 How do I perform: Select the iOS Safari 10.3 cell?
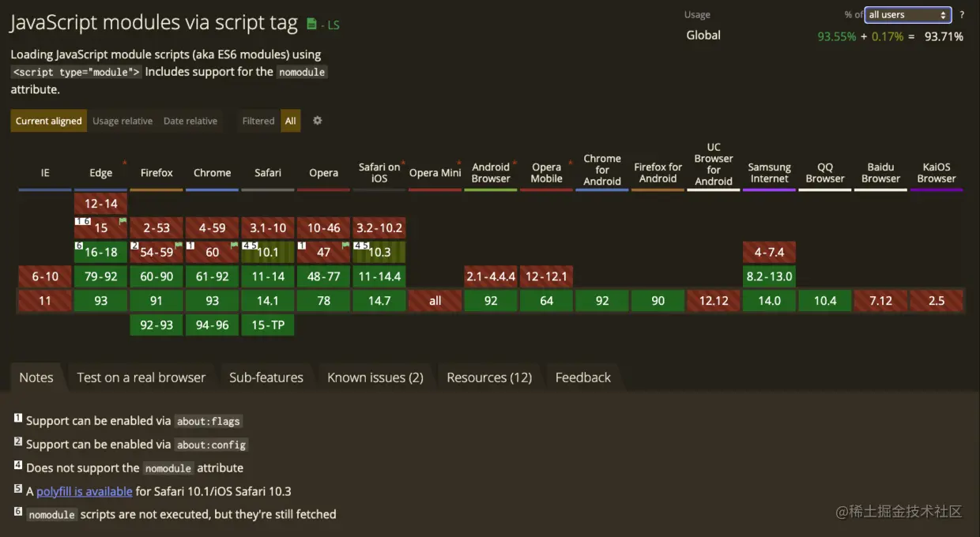click(379, 252)
